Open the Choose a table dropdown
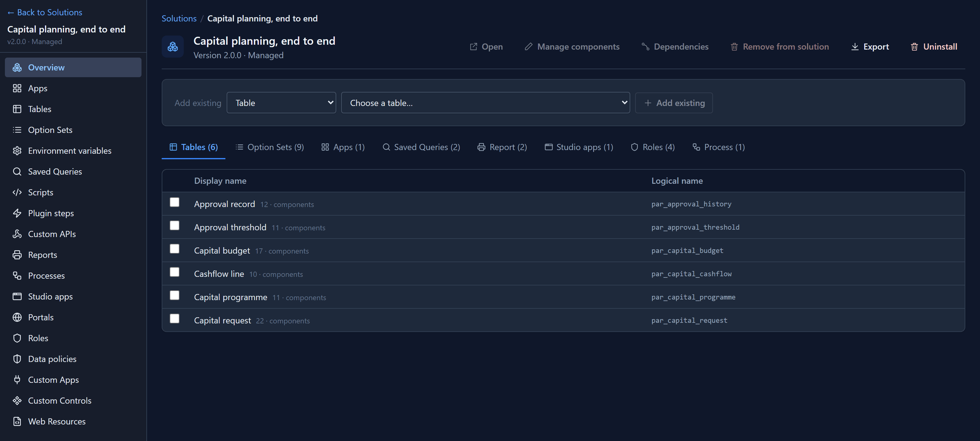 (485, 103)
